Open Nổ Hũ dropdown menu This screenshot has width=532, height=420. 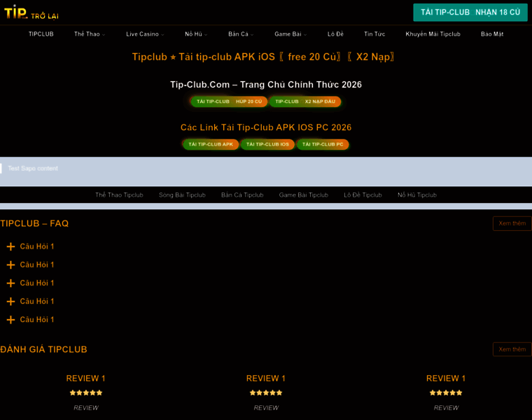coord(196,34)
